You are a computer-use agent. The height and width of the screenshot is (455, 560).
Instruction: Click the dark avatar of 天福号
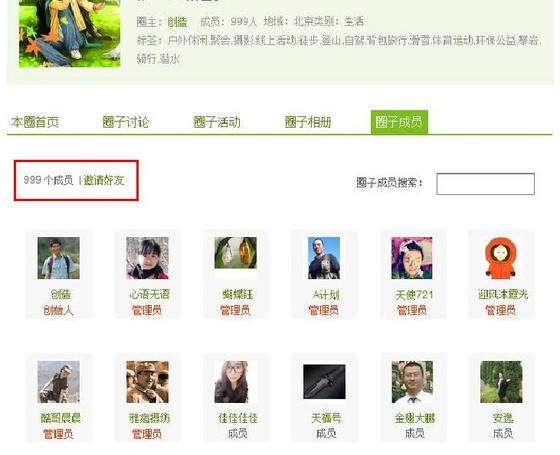(324, 382)
